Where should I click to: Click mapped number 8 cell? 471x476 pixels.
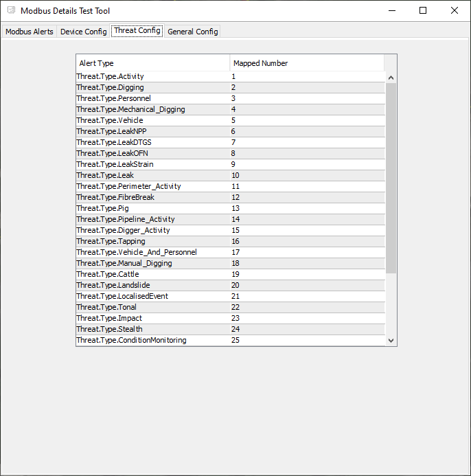tap(308, 153)
